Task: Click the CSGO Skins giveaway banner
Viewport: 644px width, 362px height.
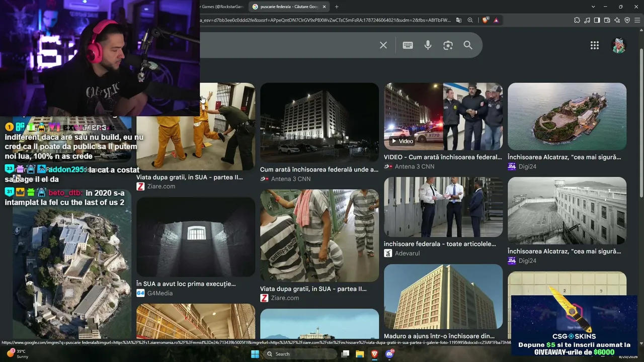Action: tap(574, 326)
